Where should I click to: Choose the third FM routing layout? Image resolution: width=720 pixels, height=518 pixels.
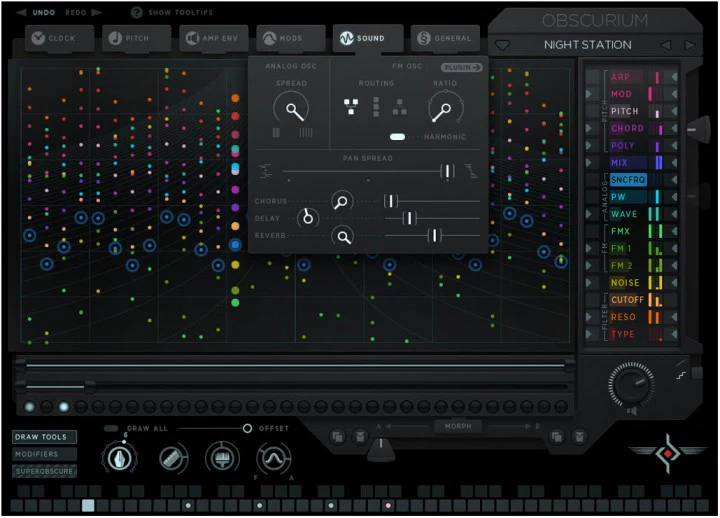pos(399,107)
